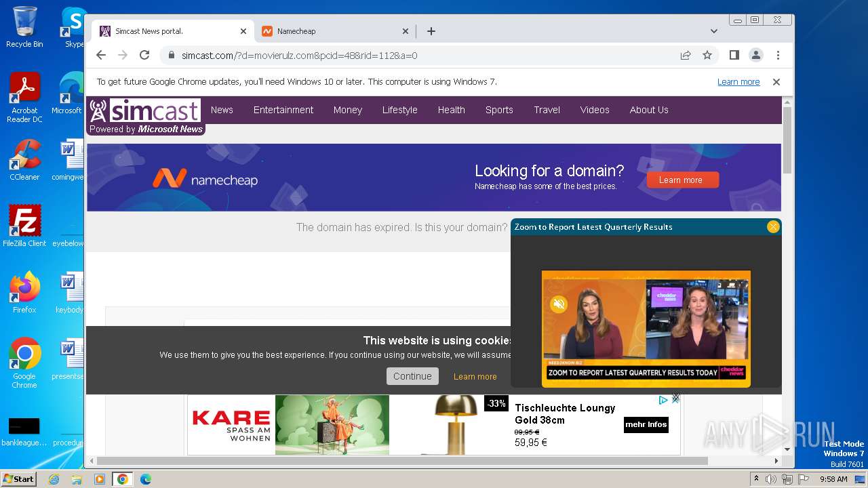Open Recycle Bin on desktop
Viewport: 868px width, 488px height.
24,27
